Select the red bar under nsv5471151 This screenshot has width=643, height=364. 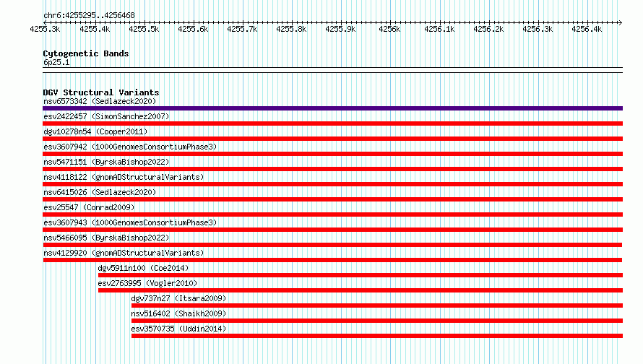point(332,169)
